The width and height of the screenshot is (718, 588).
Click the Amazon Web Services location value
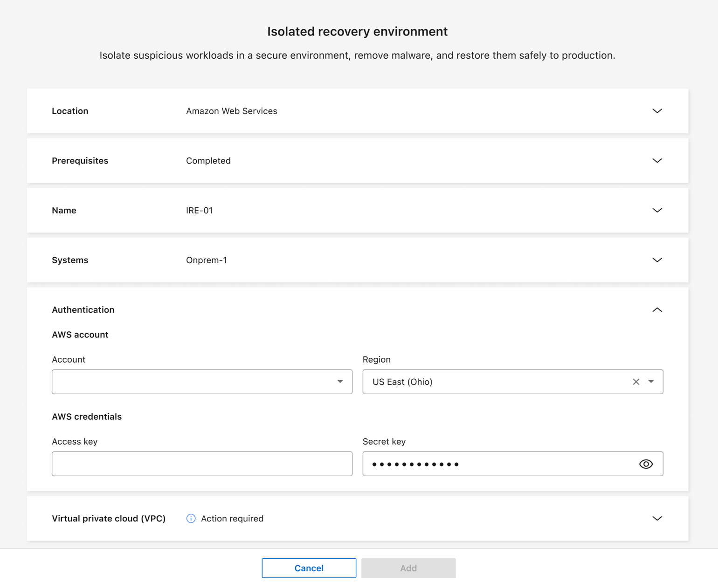pos(232,111)
